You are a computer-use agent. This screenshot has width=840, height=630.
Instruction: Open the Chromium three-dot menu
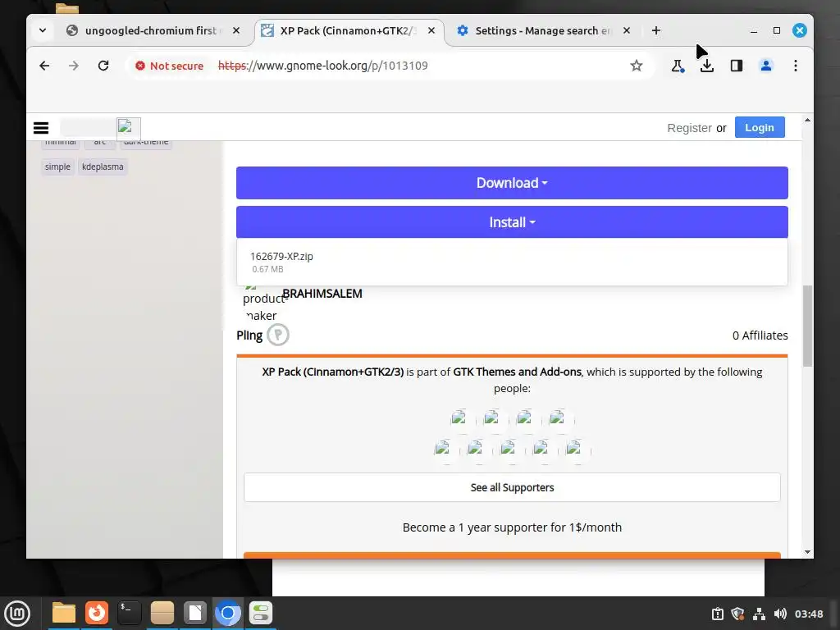point(796,66)
